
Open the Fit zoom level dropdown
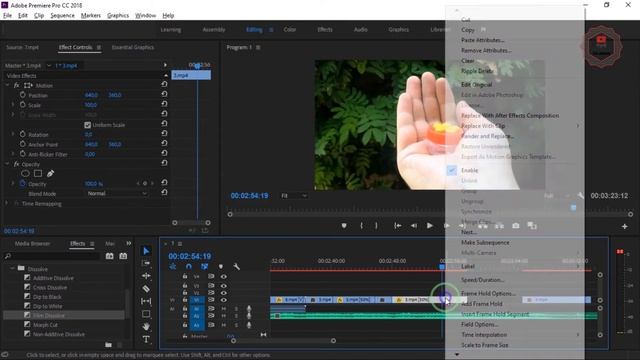click(x=294, y=196)
